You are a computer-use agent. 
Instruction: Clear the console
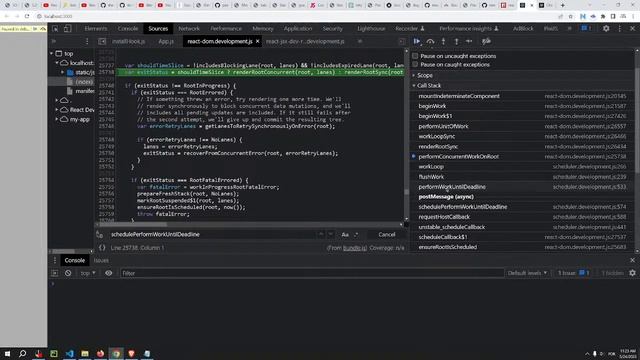point(68,273)
